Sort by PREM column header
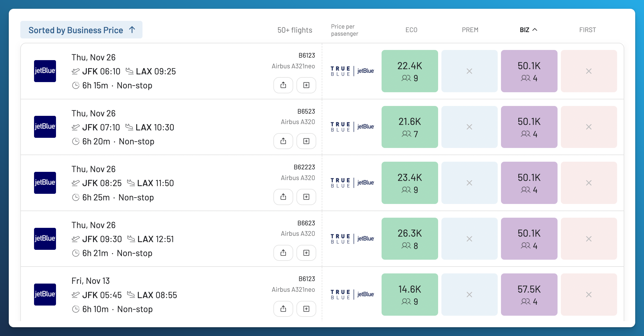The image size is (644, 336). [x=470, y=30]
